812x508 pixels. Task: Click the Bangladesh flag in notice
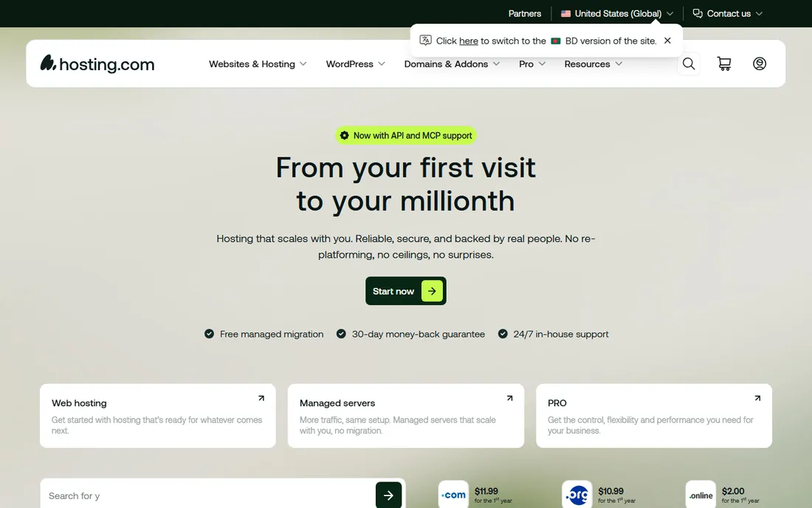[556, 41]
